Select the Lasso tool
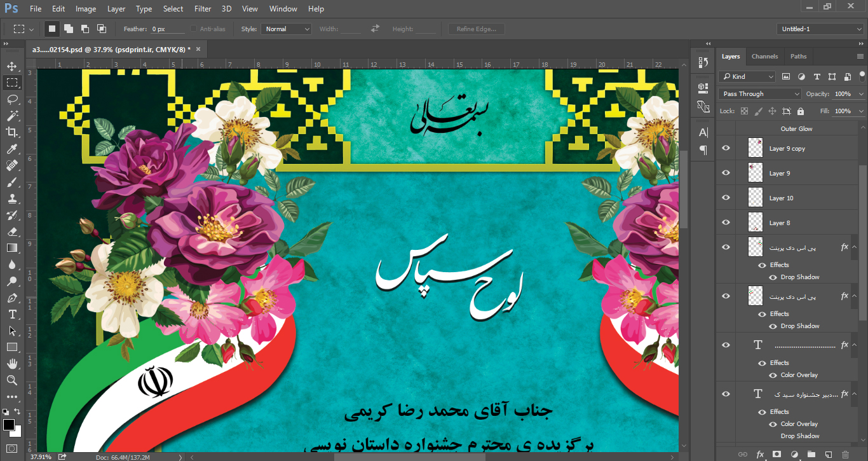 pos(11,99)
